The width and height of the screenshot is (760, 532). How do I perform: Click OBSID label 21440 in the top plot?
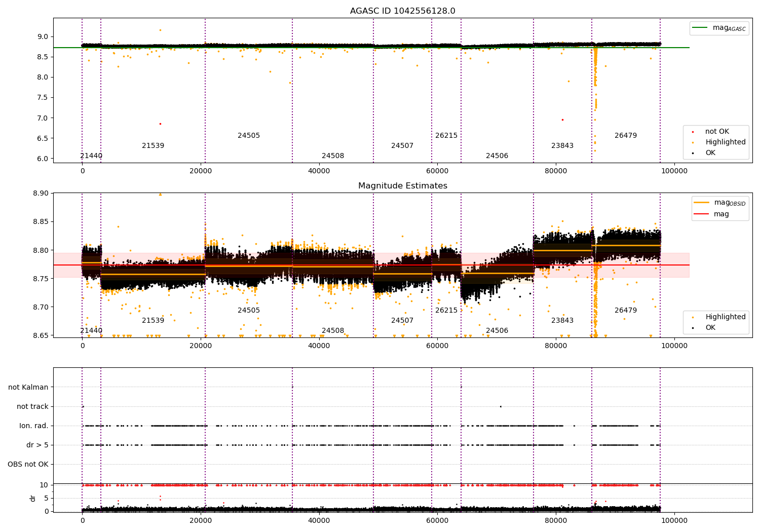(91, 156)
